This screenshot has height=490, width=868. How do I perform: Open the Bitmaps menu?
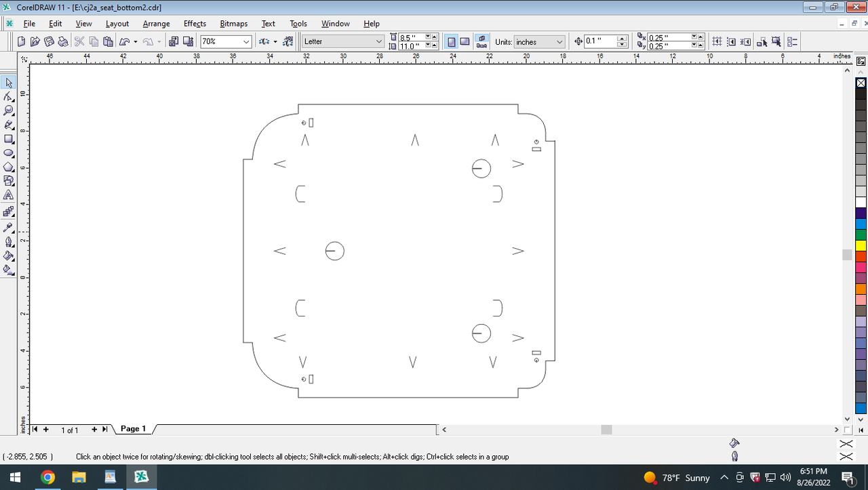click(234, 23)
